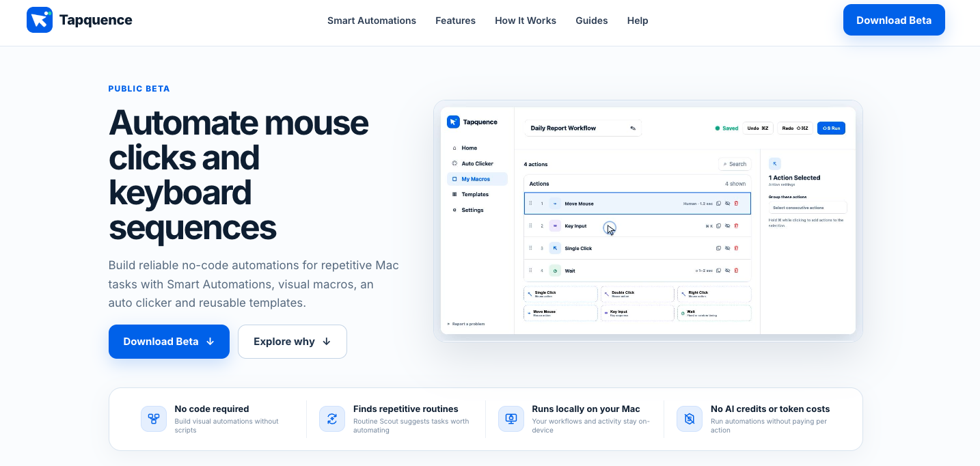Click the Move Mouse row's action type icon
The width and height of the screenshot is (980, 466).
click(x=555, y=204)
